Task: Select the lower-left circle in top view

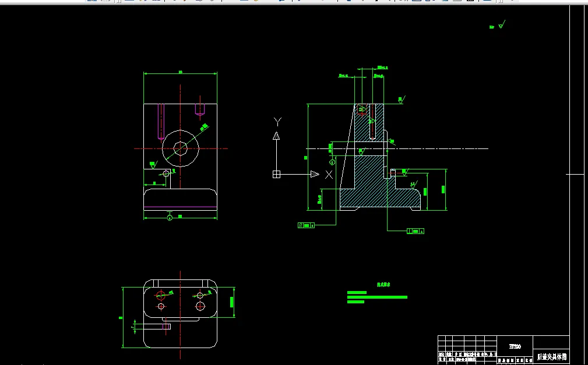Action: (161, 307)
